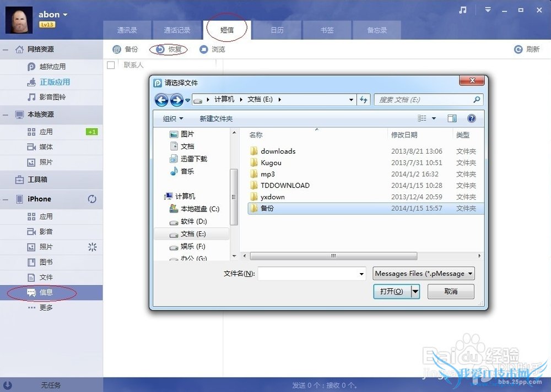Open the 书签 tab

327,30
